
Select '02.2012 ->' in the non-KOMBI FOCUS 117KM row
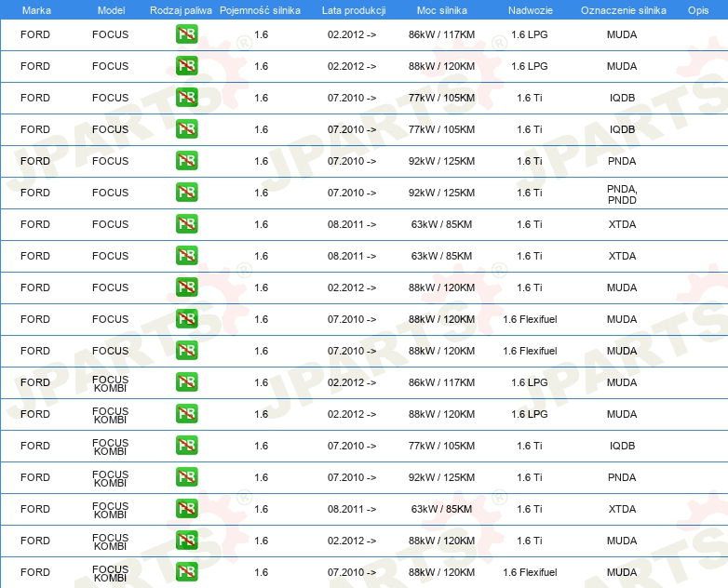(352, 34)
